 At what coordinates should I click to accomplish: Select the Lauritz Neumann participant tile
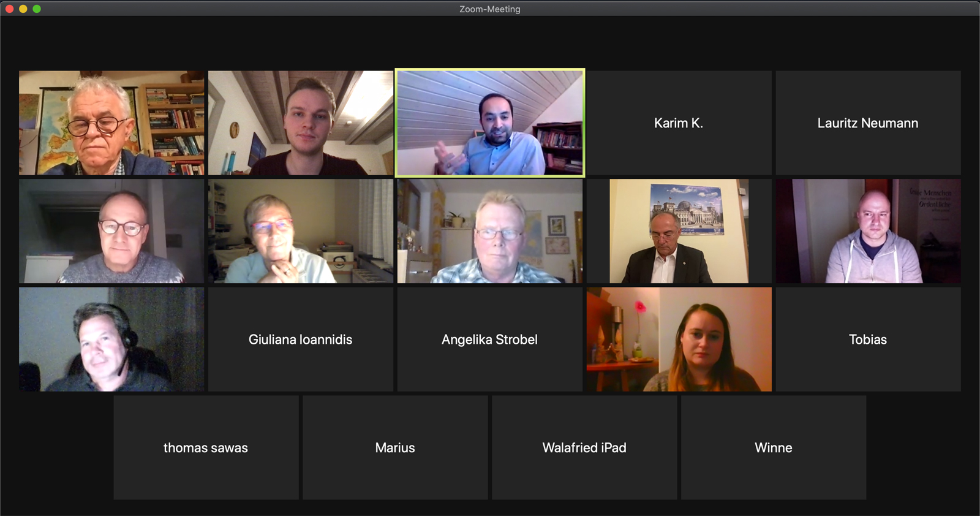pos(868,123)
